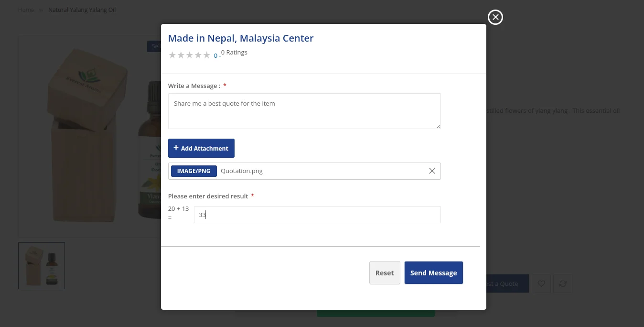Viewport: 644px width, 327px height.
Task: Click the plus icon on Add Attachment
Action: click(176, 148)
